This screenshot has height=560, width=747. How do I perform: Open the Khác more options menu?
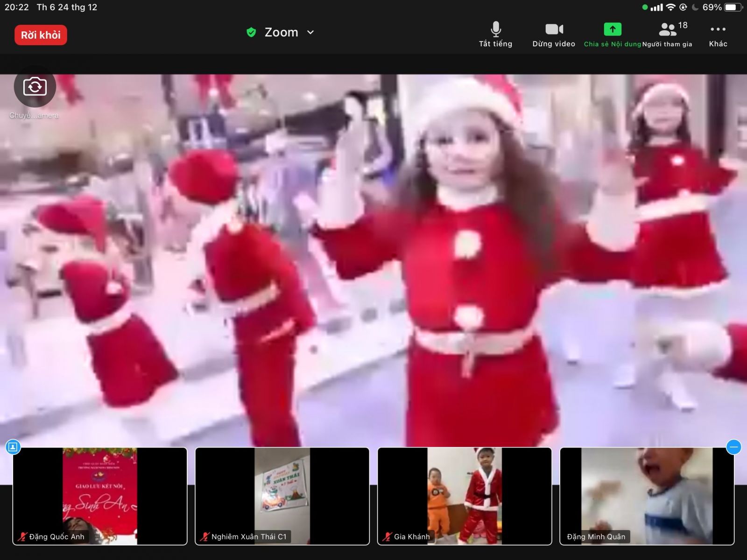pos(718,35)
